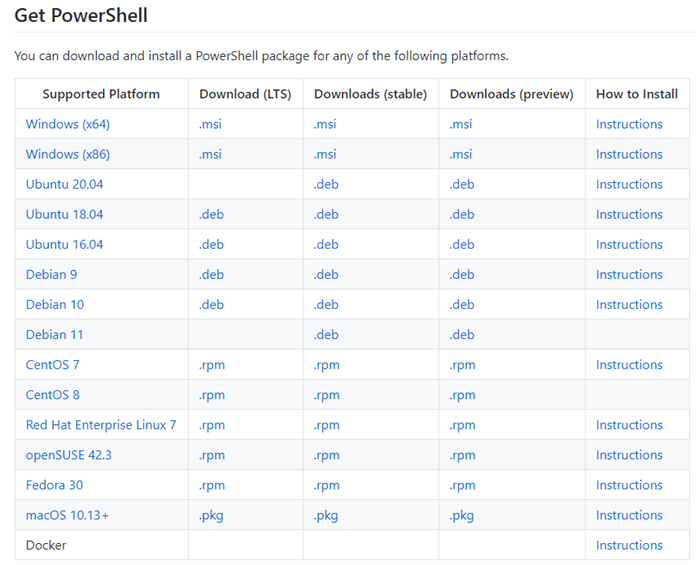Open the Windows (x64) platform link
698x565 pixels.
tap(68, 124)
